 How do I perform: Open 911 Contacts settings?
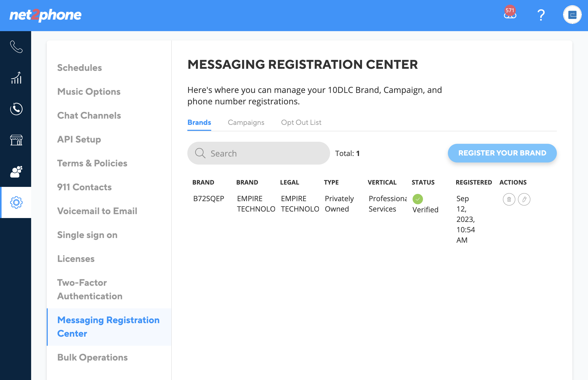[84, 187]
